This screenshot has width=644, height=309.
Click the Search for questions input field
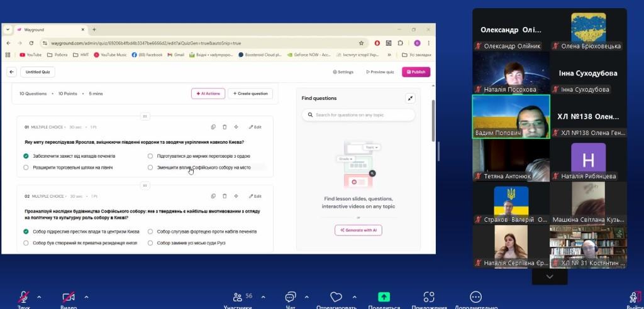358,115
